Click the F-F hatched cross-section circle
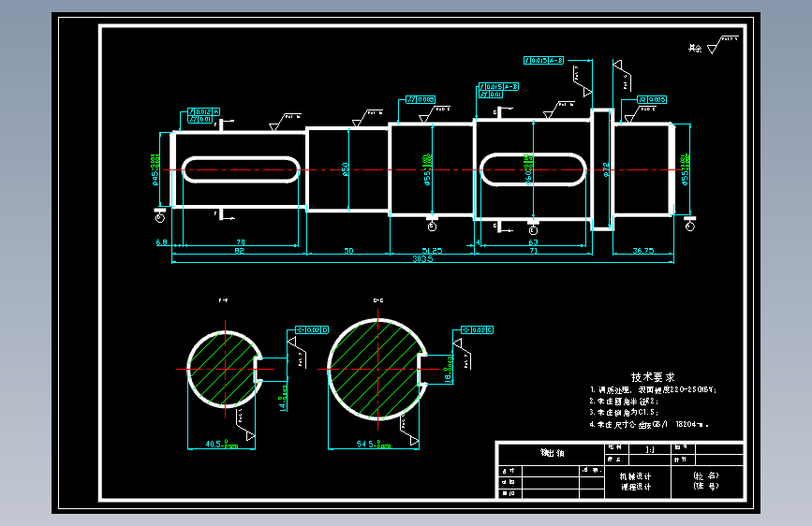Viewport: 812px width, 526px height. coord(226,369)
